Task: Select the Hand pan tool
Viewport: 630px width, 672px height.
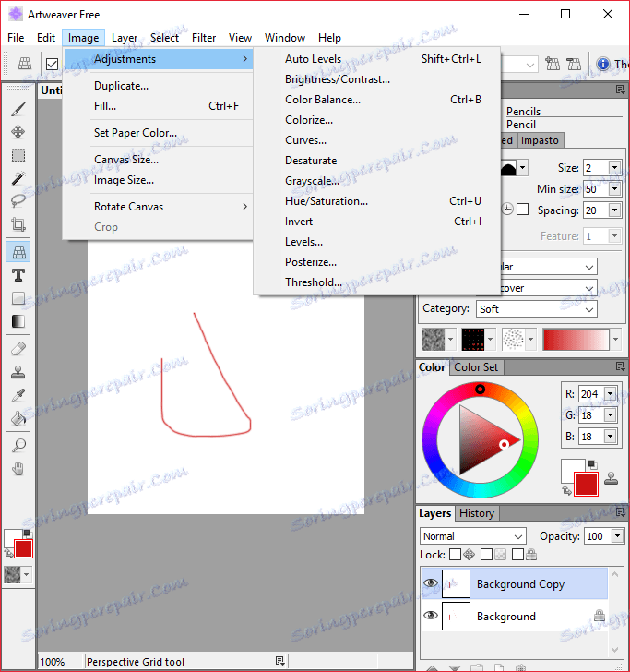Action: (18, 469)
